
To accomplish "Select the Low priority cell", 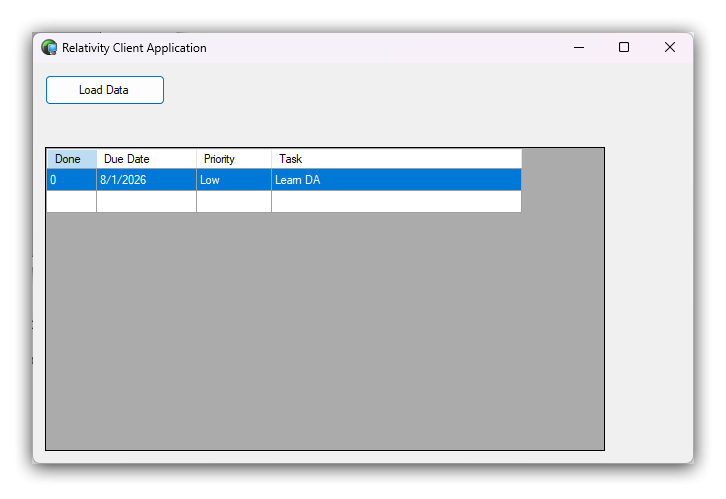I will click(234, 180).
